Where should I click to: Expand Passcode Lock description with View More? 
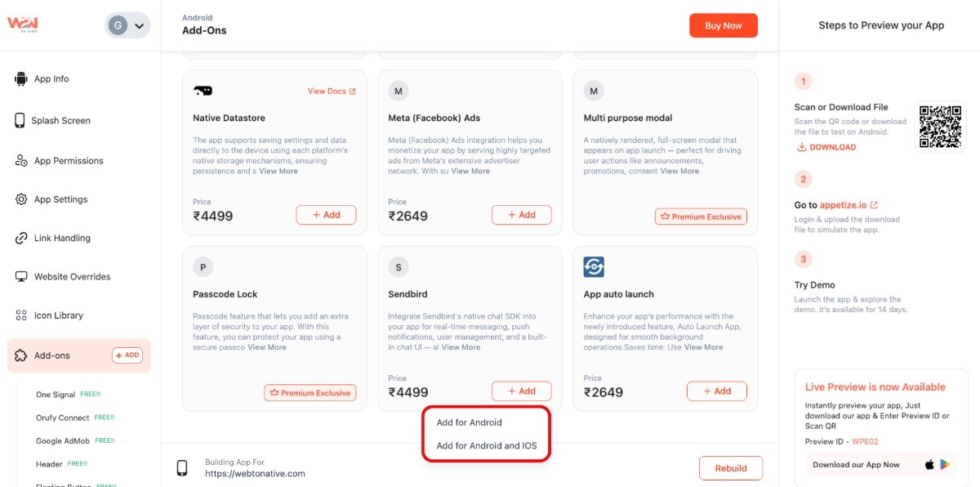tap(267, 347)
